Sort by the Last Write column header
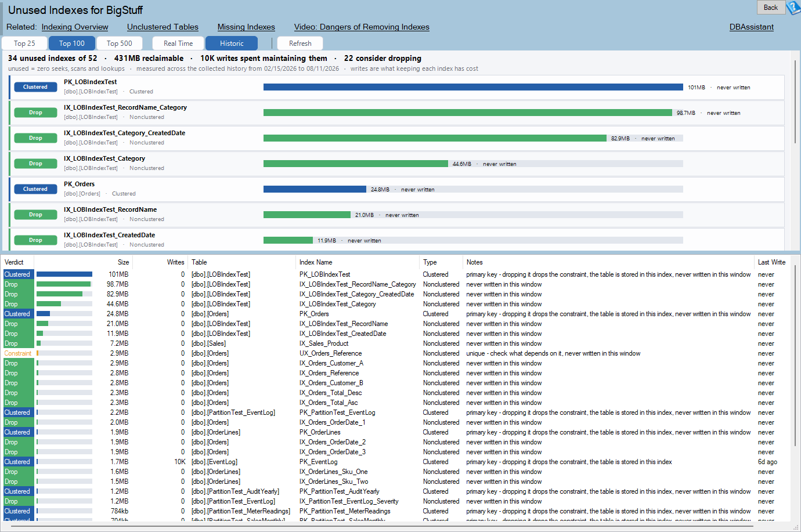The height and width of the screenshot is (532, 801). (771, 262)
